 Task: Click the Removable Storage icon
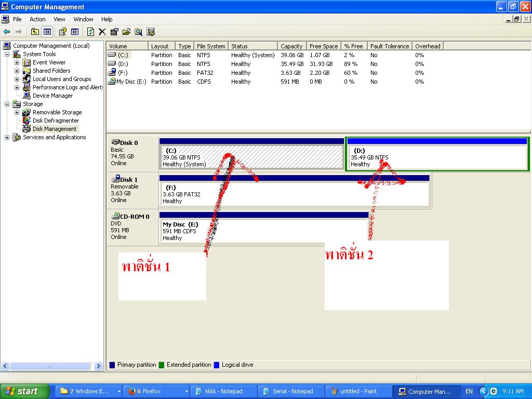[x=26, y=112]
